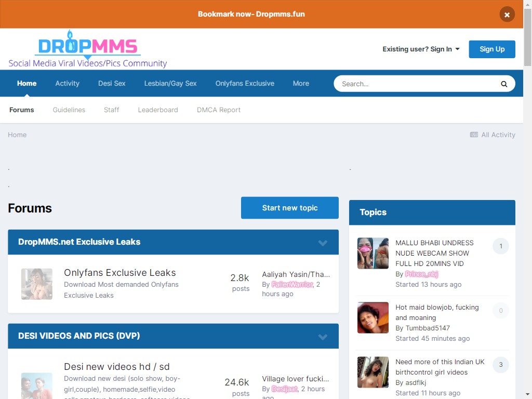Expand the More navigation menu
Image resolution: width=532 pixels, height=399 pixels.
tap(301, 84)
